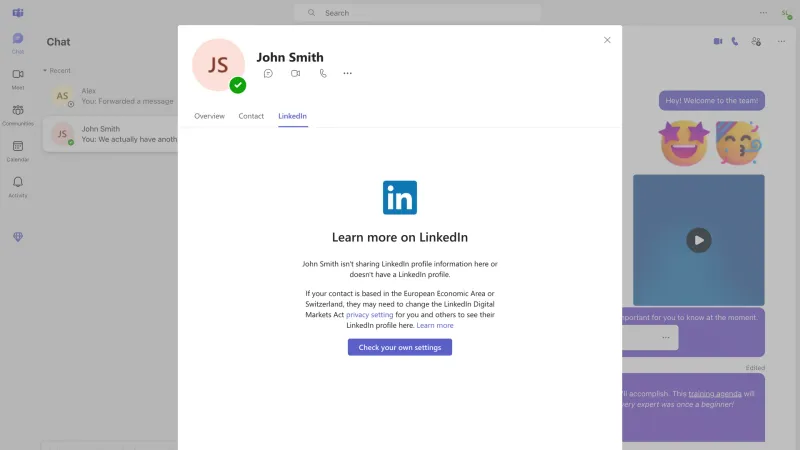Open the John Smith chat in list
800x450 pixels.
(x=111, y=134)
